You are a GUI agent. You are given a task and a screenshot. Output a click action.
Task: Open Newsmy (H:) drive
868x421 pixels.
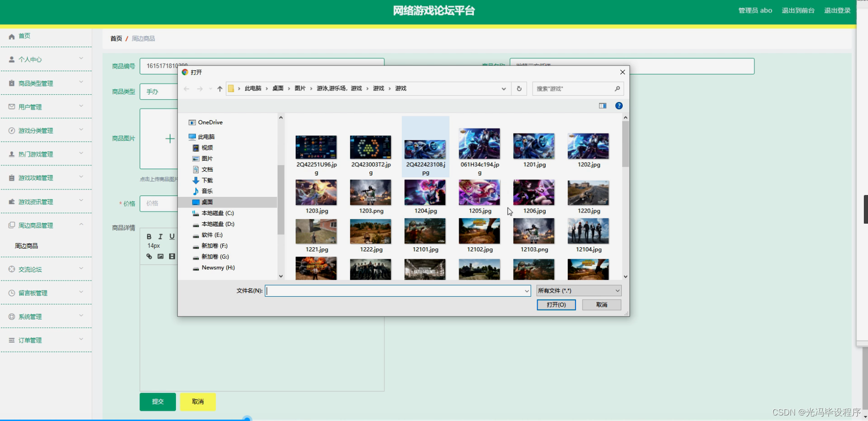point(213,268)
